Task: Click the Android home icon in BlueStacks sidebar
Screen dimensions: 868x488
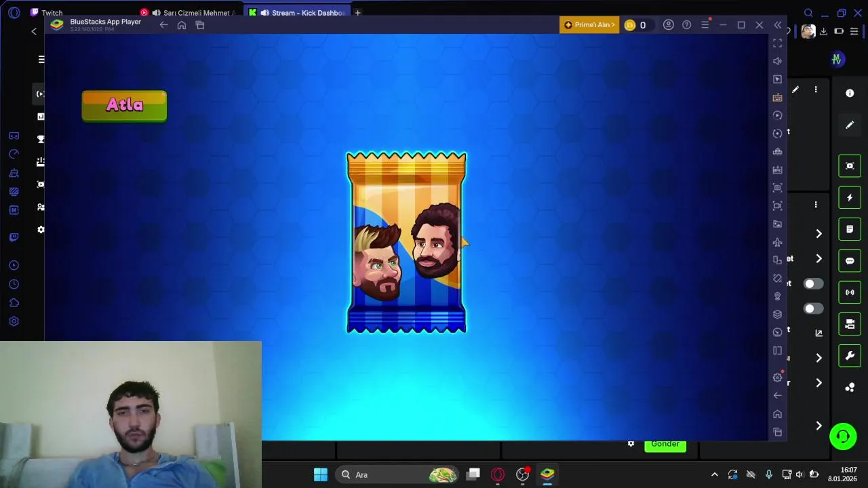Action: click(778, 414)
